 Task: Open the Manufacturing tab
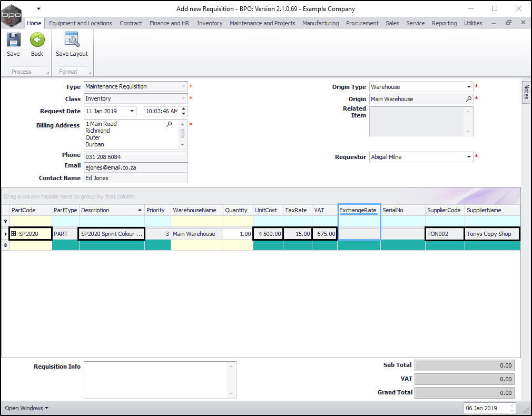pos(321,23)
